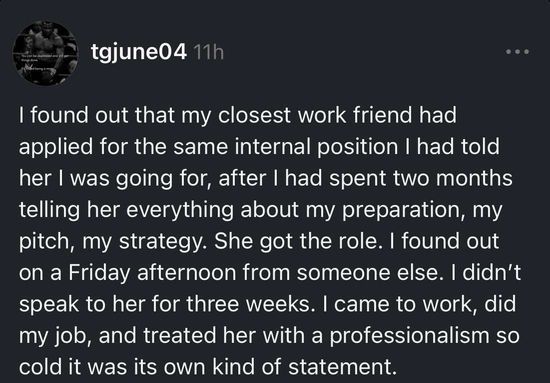550x383 pixels.
Task: Open the three-dot more options menu
Action: (517, 52)
